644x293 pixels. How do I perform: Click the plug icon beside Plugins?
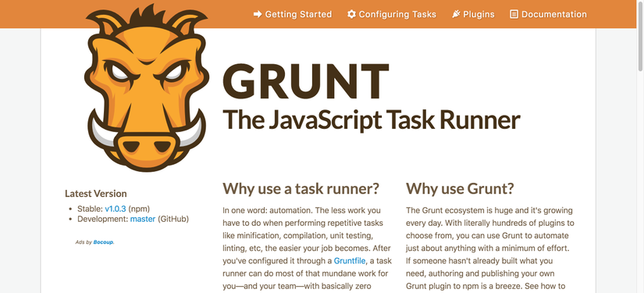point(456,14)
